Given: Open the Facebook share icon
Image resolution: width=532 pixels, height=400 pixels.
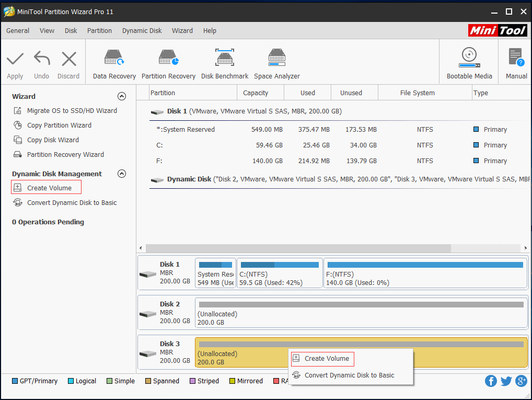Looking at the screenshot, I should [491, 381].
